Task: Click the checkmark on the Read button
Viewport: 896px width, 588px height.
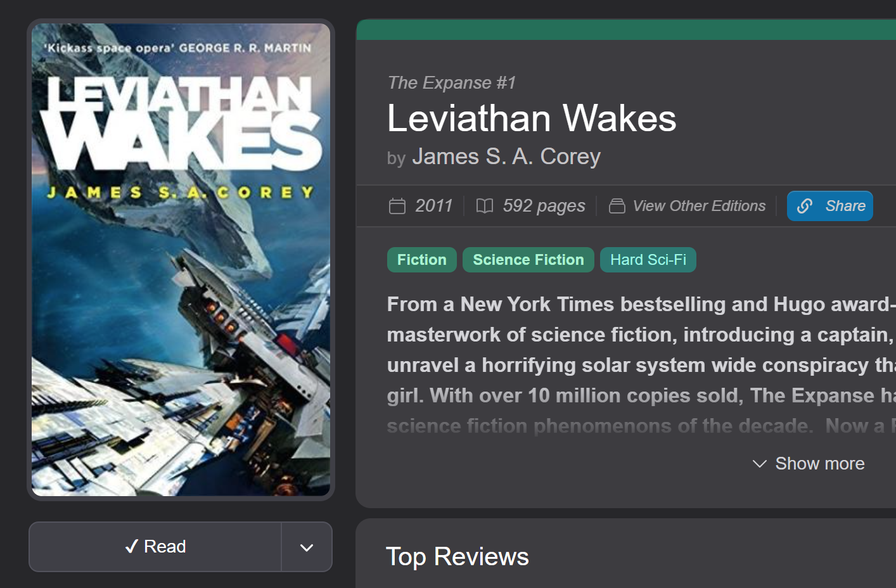Action: (x=132, y=546)
